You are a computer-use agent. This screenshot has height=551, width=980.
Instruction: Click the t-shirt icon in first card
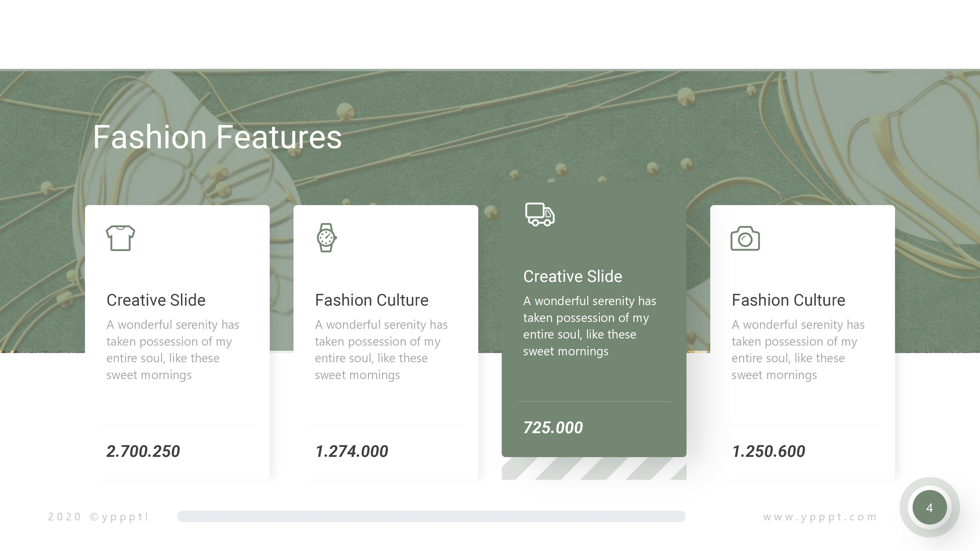[x=120, y=238]
